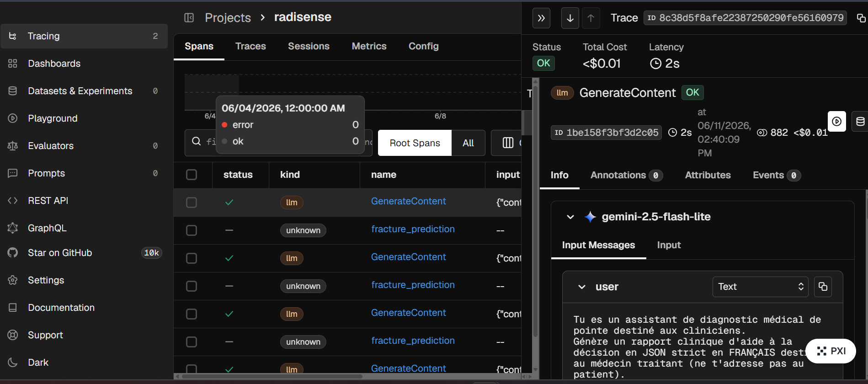Open first GenerateContent span link
Image resolution: width=868 pixels, height=384 pixels.
[408, 201]
